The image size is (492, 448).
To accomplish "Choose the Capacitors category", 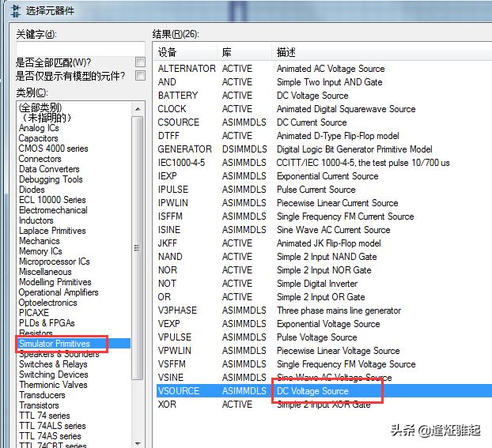I will coord(39,138).
